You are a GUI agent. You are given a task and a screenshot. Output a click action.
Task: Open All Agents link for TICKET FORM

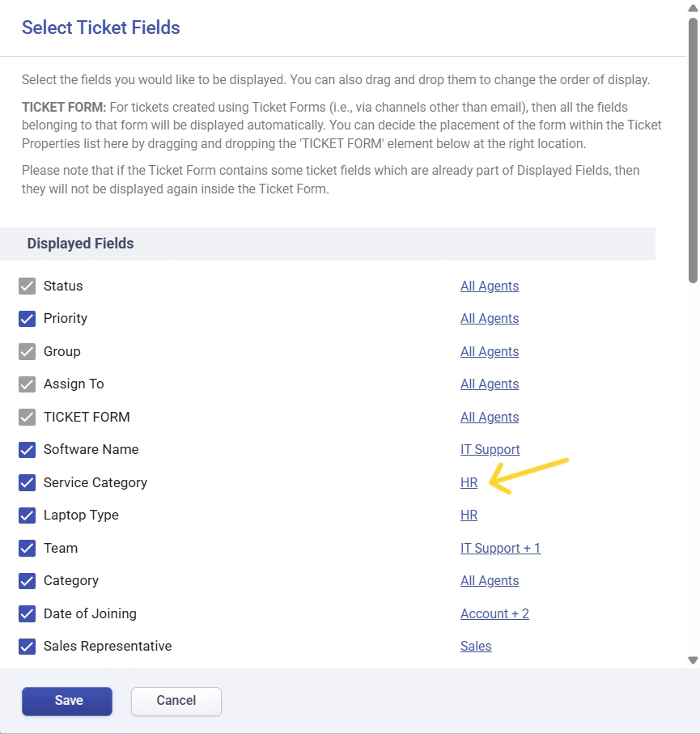[490, 417]
